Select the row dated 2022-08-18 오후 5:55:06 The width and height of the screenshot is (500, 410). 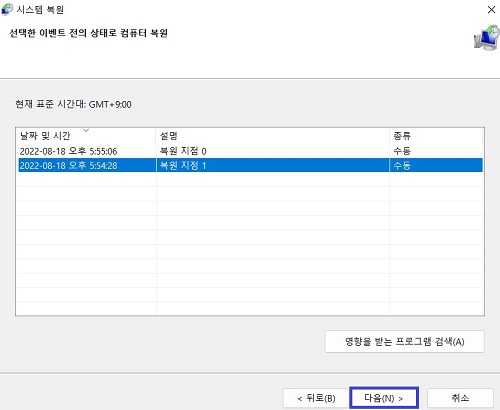[x=250, y=151]
